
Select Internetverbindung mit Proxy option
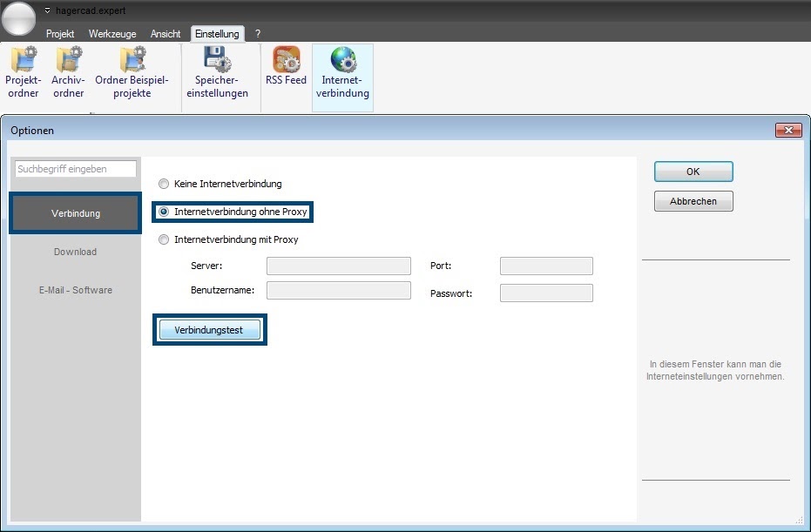coord(228,239)
